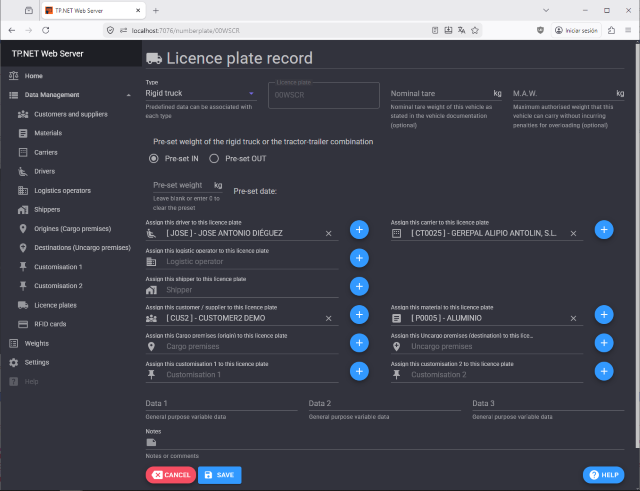
Task: Go to Customers and suppliers page
Action: coord(71,114)
